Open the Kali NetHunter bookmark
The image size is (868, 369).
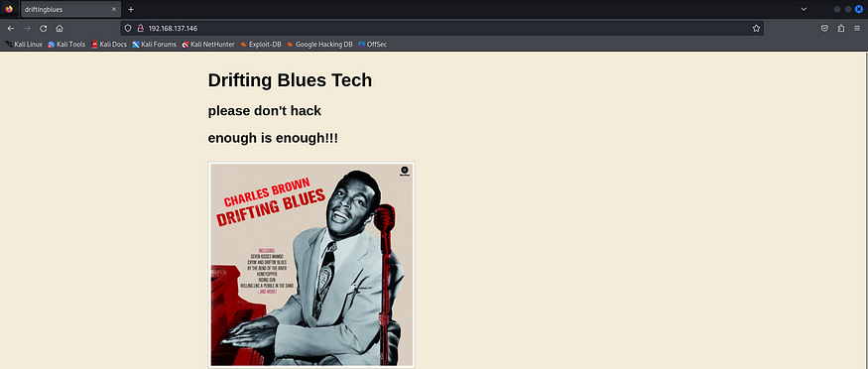208,45
